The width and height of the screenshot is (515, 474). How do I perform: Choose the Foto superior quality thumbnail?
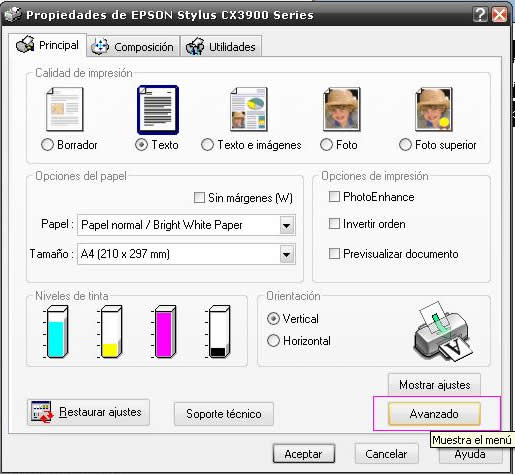click(x=434, y=109)
